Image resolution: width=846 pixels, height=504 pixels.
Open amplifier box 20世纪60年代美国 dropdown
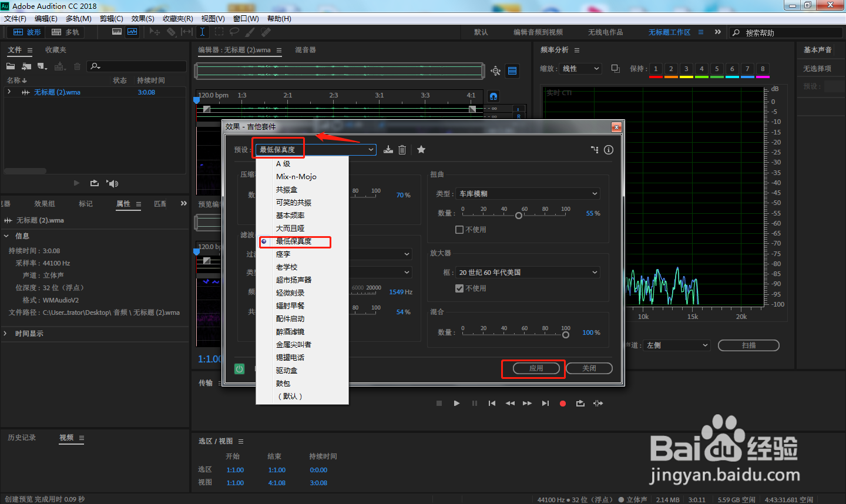(528, 273)
